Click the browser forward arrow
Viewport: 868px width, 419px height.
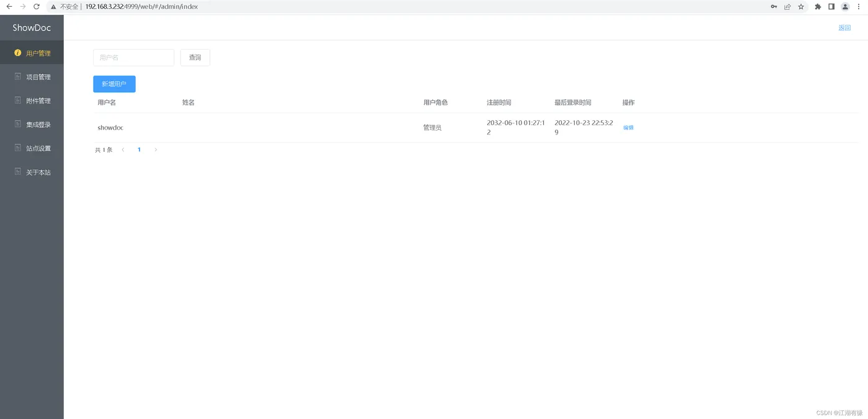(23, 7)
